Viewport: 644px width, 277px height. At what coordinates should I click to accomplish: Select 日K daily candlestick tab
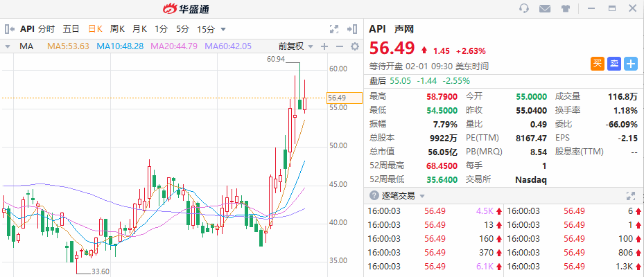95,29
